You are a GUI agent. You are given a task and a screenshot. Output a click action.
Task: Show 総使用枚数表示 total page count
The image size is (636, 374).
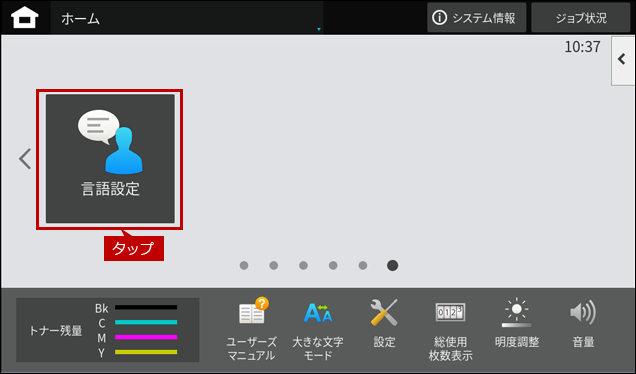pos(450,329)
